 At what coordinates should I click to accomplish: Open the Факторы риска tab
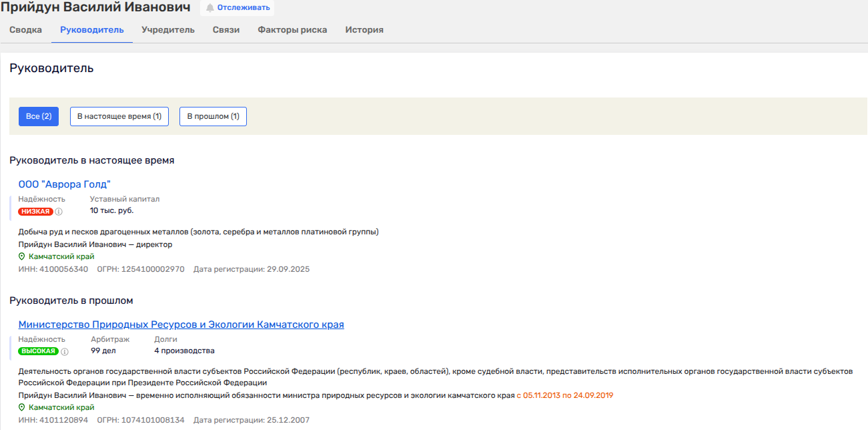292,30
